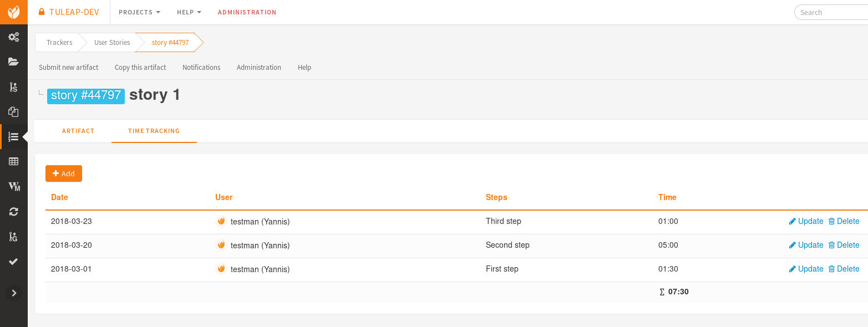Switch to the ARTIFACT tab
This screenshot has height=327, width=868.
(78, 131)
